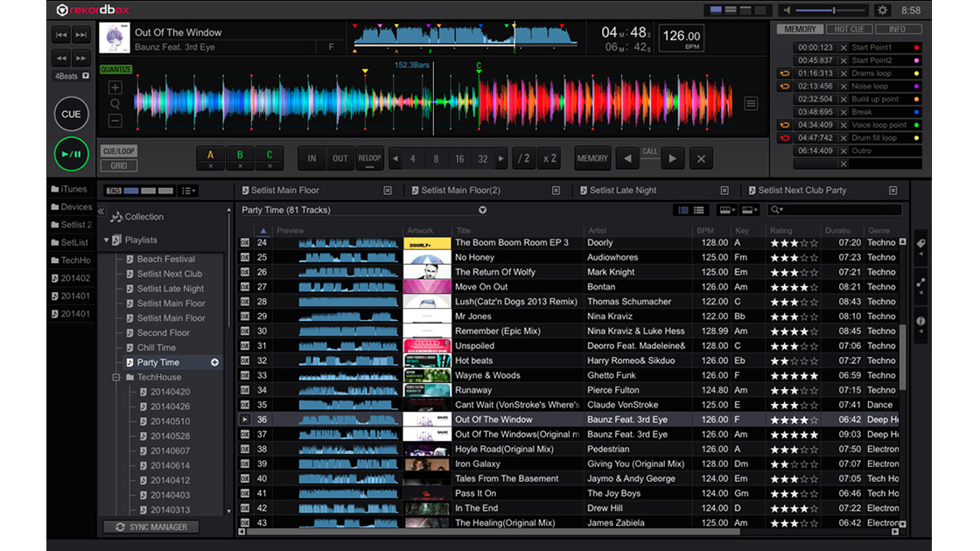
Task: Toggle the TAG filter button
Action: [x=114, y=191]
